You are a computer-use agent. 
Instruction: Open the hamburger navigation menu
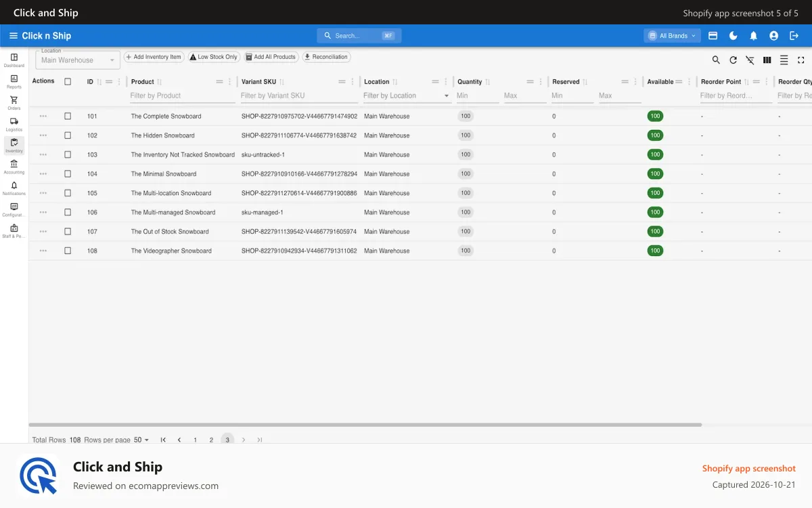(x=14, y=36)
